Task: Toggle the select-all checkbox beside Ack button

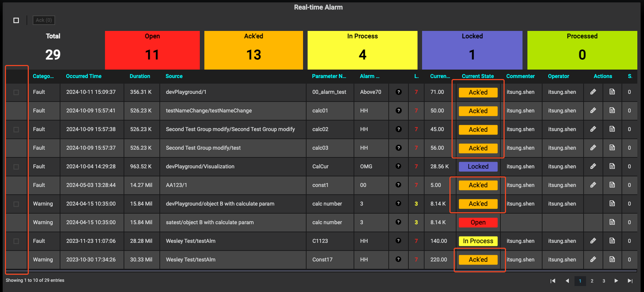Action: (x=16, y=20)
